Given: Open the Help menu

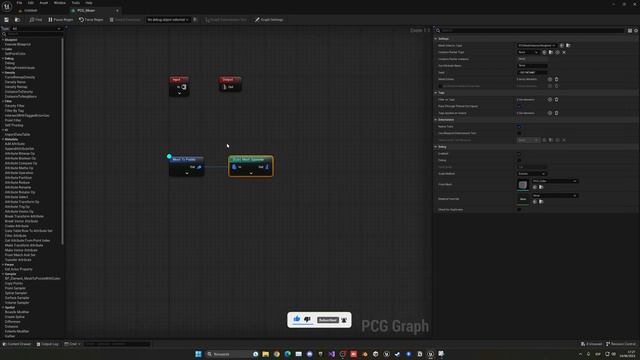Looking at the screenshot, I should click(89, 3).
